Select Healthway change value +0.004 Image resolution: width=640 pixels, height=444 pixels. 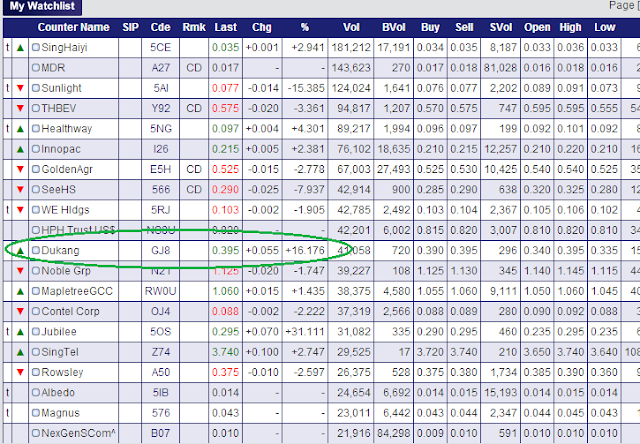click(262, 129)
